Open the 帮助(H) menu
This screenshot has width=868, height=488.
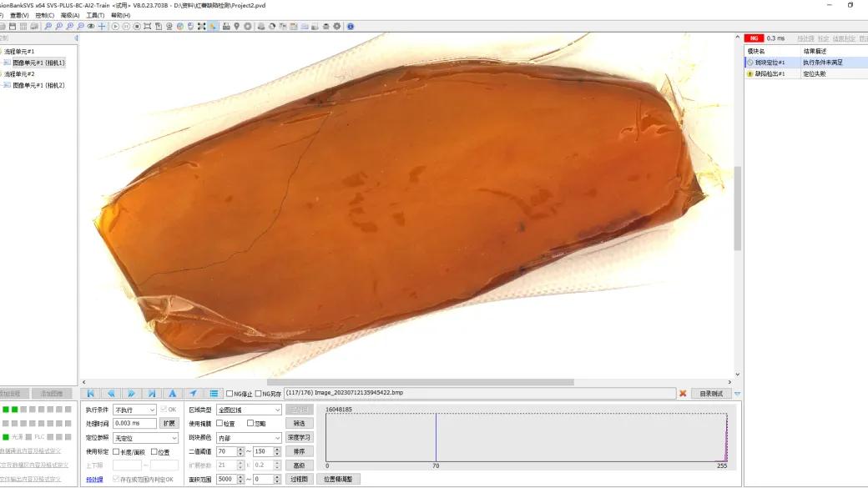click(121, 15)
